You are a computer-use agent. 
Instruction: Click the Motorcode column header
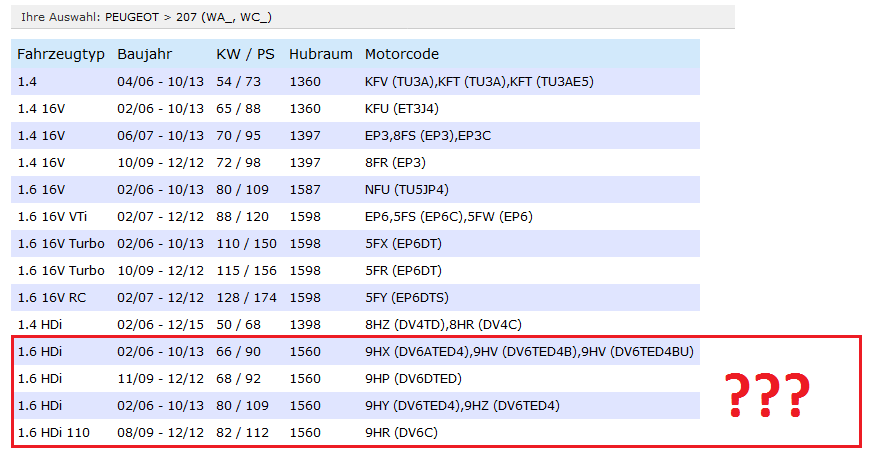(x=402, y=54)
